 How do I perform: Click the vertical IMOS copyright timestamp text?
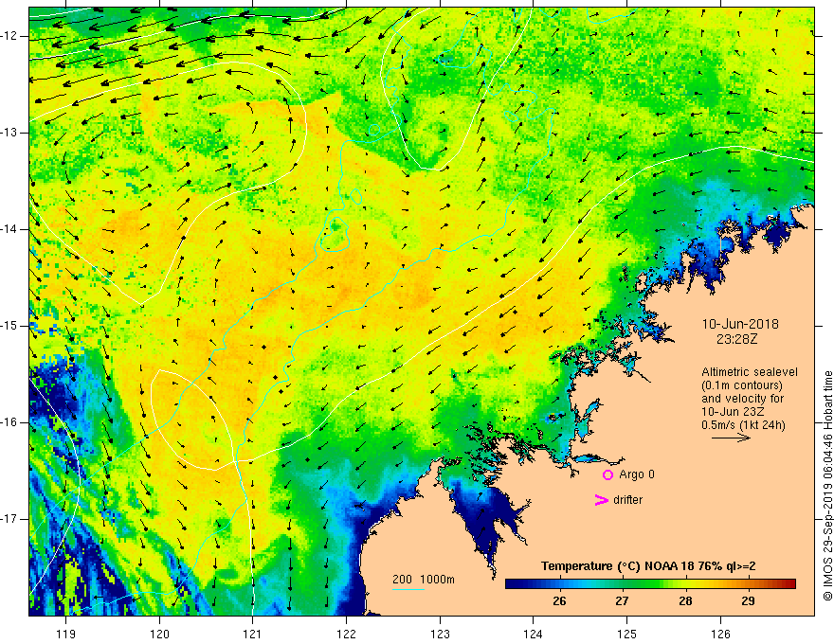pyautogui.click(x=827, y=486)
